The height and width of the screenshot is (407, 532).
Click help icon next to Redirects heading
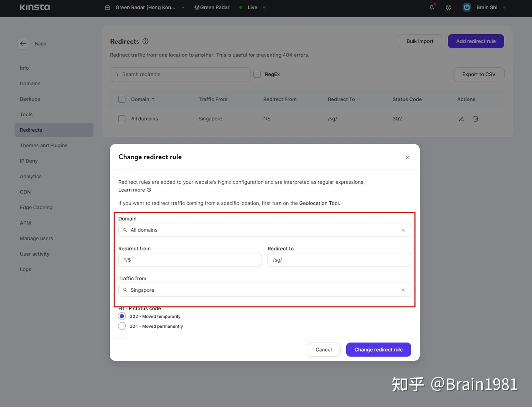[146, 41]
